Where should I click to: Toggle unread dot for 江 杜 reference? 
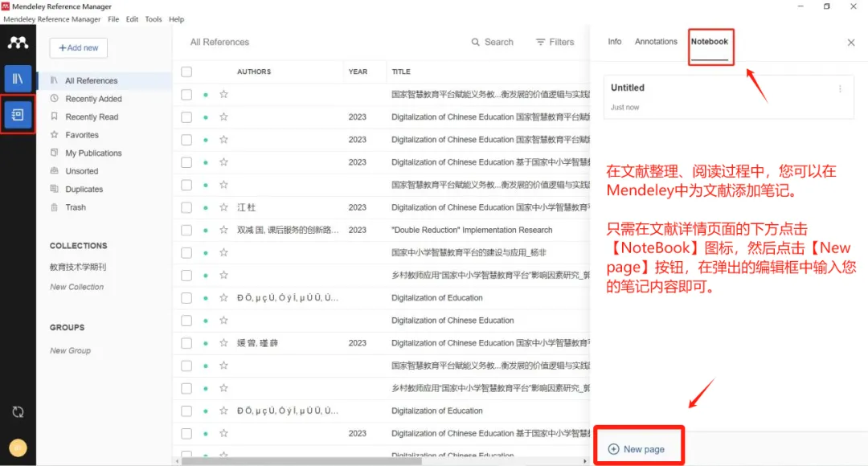point(206,207)
